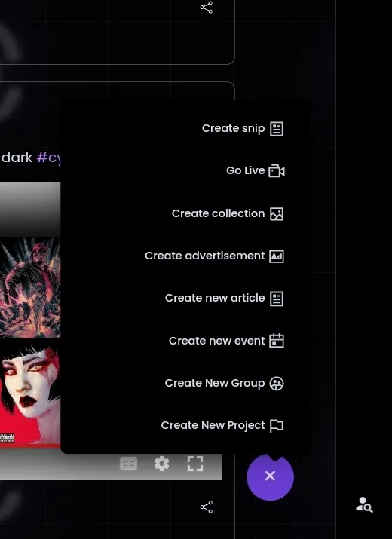This screenshot has height=539, width=392.
Task: Open the purple hashtag link after dark
Action: [x=48, y=158]
